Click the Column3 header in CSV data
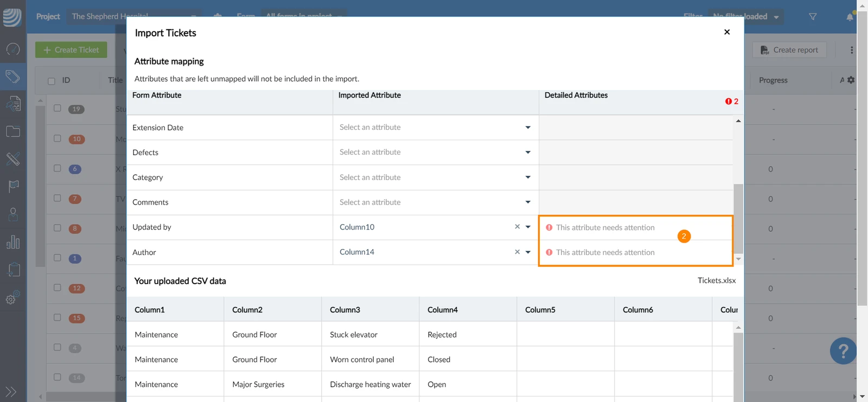The width and height of the screenshot is (868, 402). coord(345,310)
